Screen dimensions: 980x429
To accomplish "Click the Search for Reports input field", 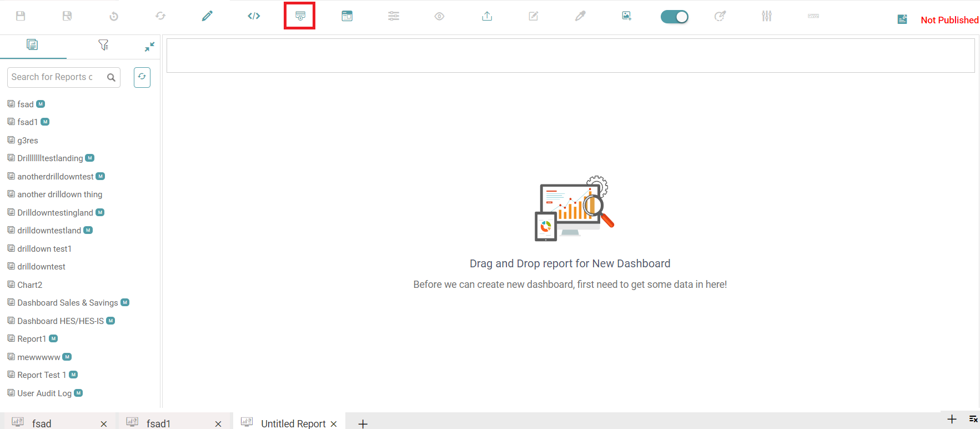I will [x=56, y=77].
